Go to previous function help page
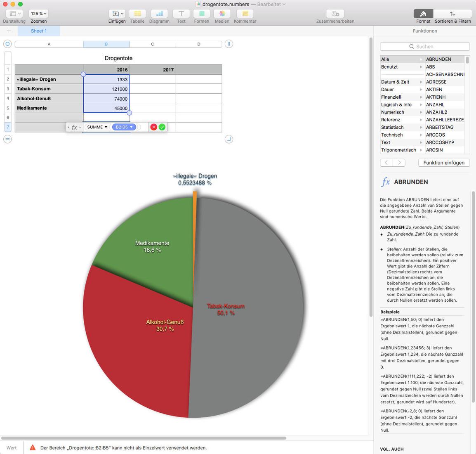The image size is (476, 454). coord(386,163)
